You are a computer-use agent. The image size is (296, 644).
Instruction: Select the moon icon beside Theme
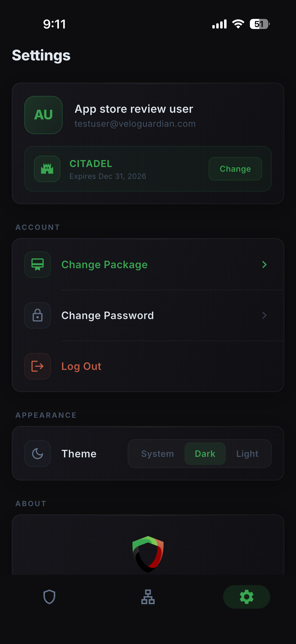[x=37, y=453]
